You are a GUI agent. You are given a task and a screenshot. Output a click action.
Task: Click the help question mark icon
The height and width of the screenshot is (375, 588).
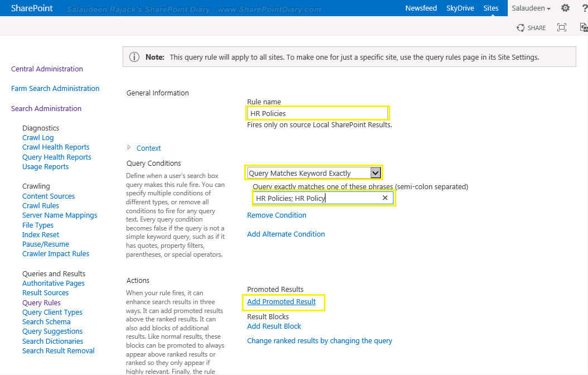[585, 8]
